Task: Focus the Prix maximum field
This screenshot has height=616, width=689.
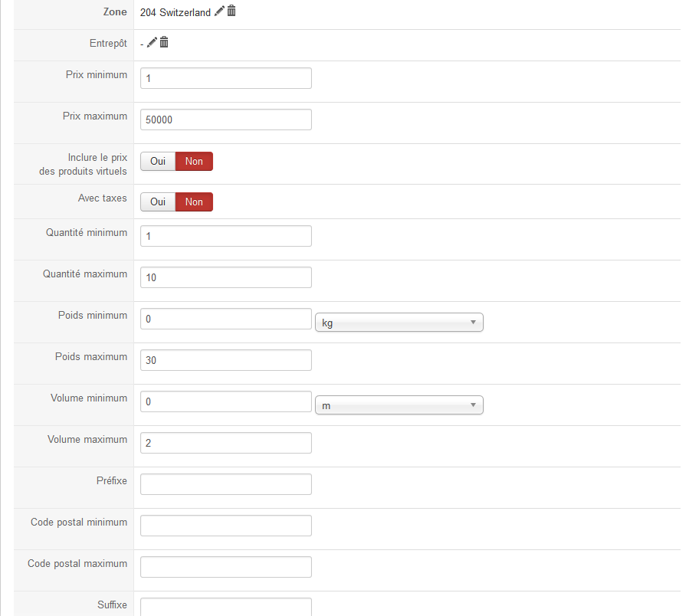Action: point(226,120)
